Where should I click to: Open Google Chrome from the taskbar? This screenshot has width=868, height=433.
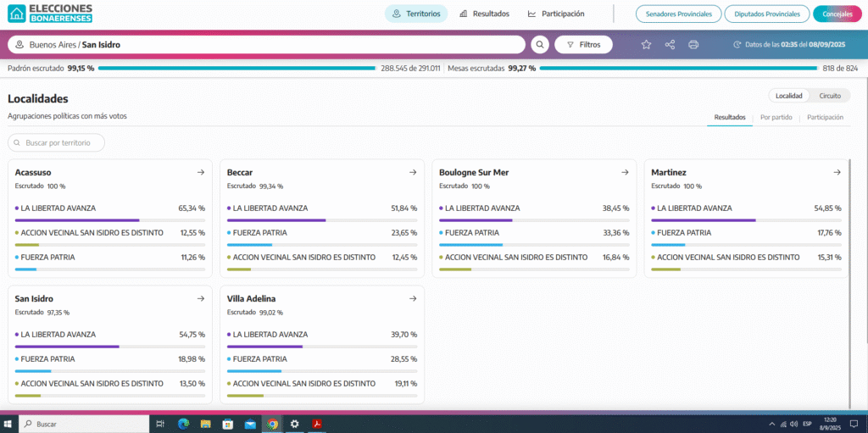tap(272, 424)
